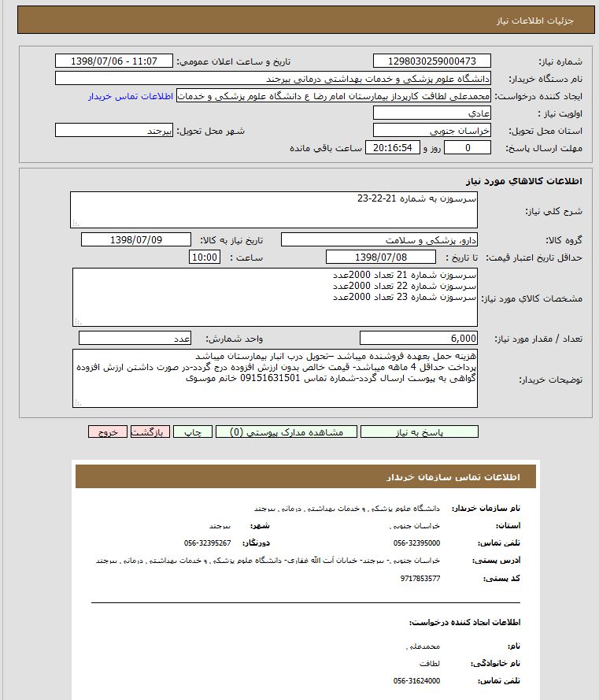This screenshot has width=599, height=700.
Task: Focus the 'شرح کلی نیاز' text area
Action: click(x=273, y=209)
